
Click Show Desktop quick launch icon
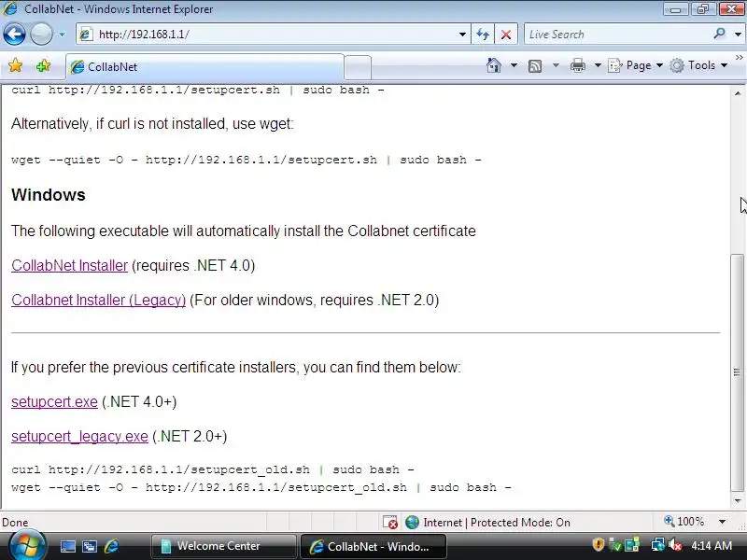tap(67, 546)
